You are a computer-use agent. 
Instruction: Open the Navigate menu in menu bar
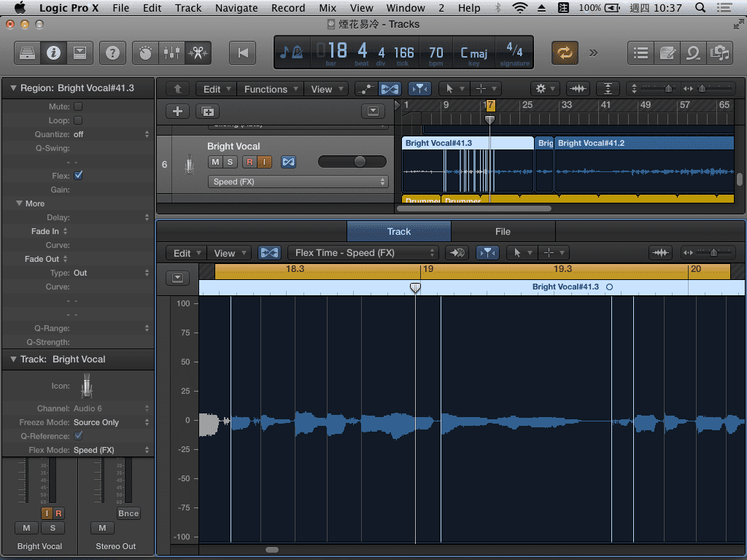tap(236, 8)
